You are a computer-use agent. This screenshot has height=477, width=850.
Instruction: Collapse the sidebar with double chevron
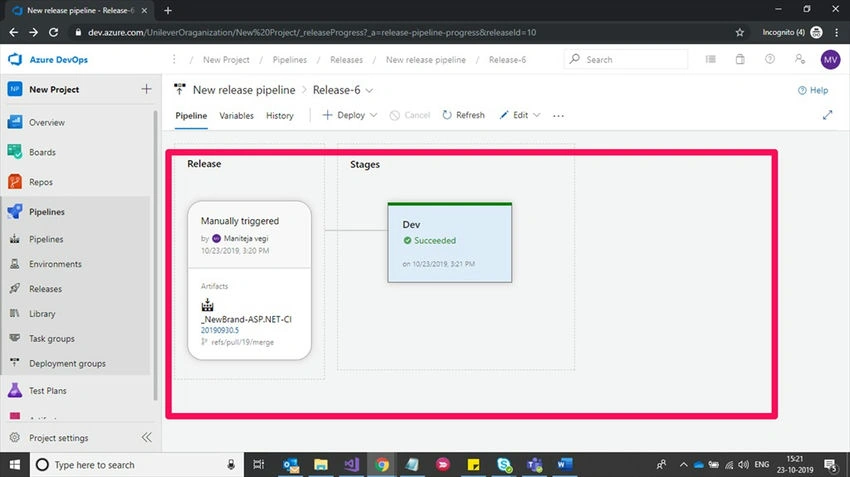[146, 437]
